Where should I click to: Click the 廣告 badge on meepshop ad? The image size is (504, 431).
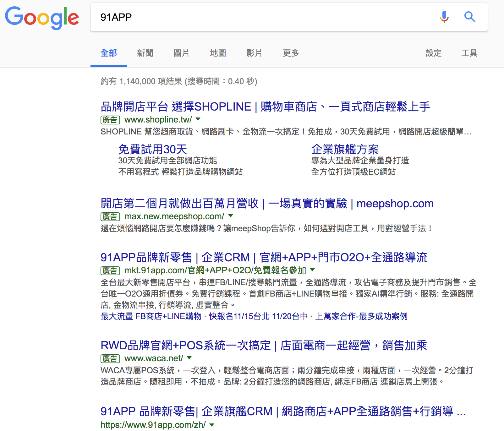pos(110,216)
